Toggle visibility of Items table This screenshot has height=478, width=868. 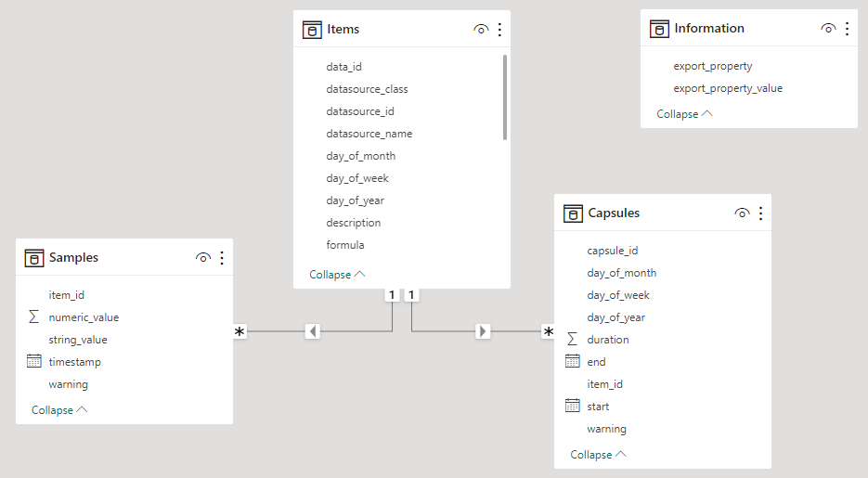tap(480, 30)
